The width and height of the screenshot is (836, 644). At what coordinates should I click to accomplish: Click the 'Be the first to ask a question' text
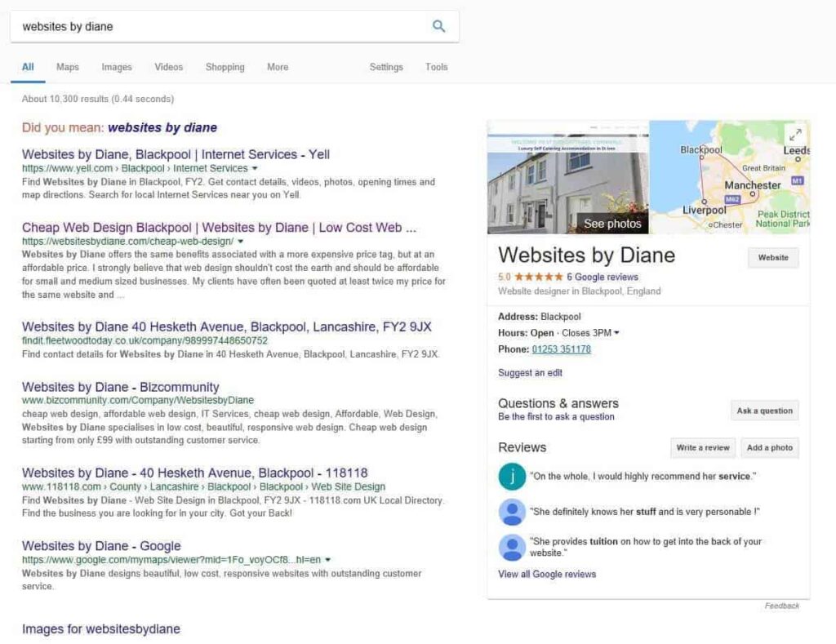[556, 417]
